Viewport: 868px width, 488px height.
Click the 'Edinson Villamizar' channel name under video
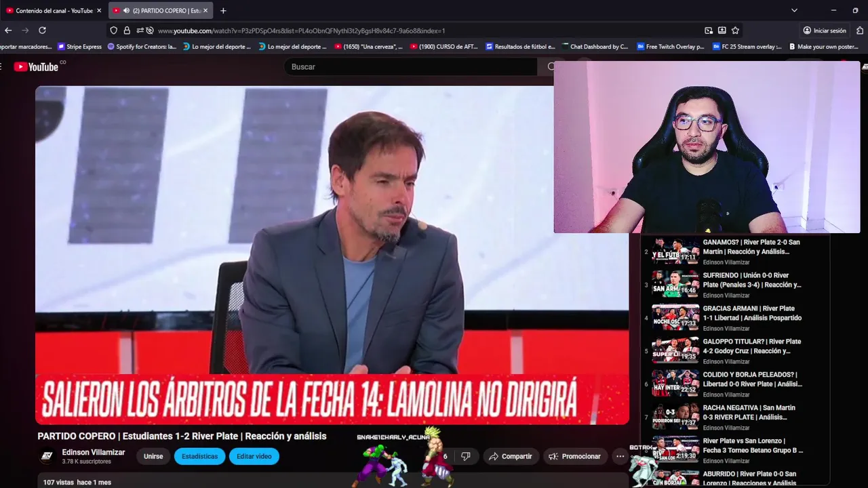tap(94, 452)
